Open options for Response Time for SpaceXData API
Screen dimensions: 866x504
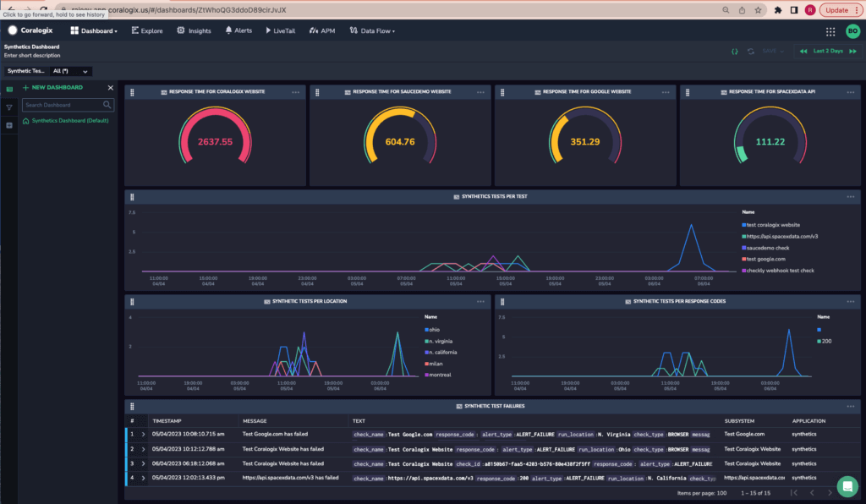click(851, 92)
